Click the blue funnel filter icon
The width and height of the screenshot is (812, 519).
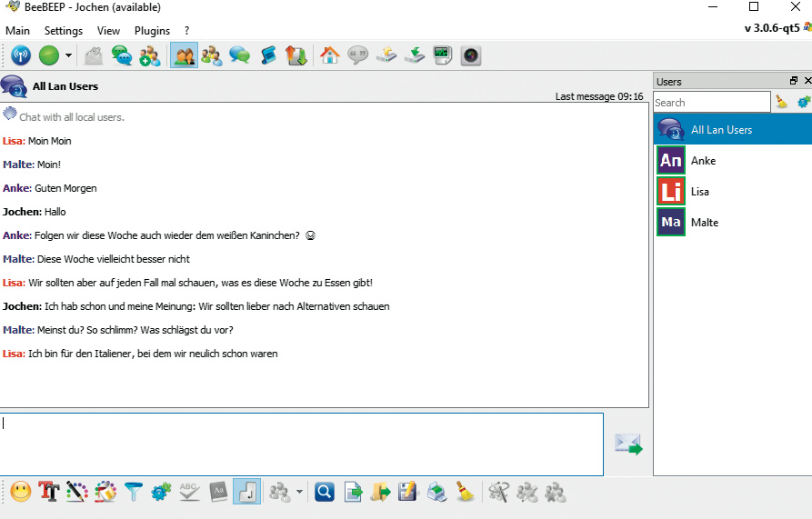(x=134, y=492)
